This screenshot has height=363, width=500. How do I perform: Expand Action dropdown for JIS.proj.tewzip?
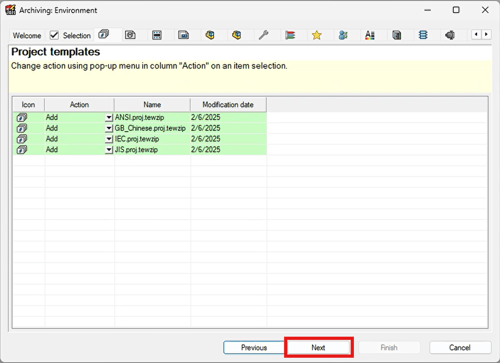[109, 150]
